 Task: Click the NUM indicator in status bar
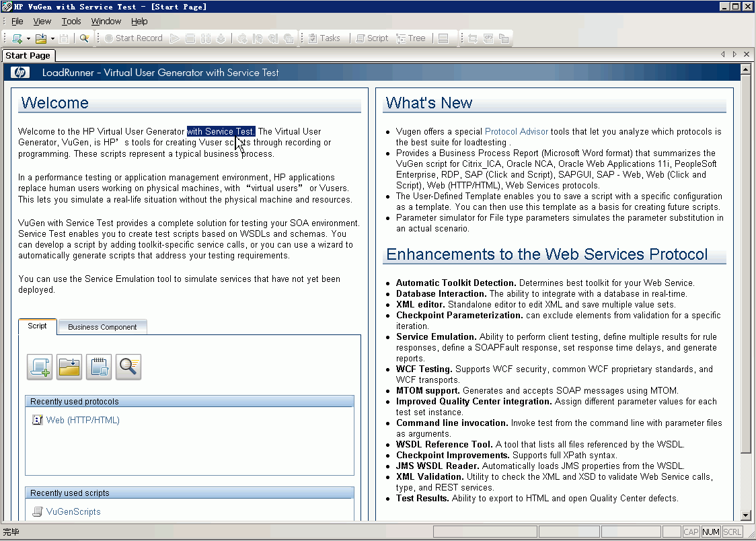click(711, 532)
